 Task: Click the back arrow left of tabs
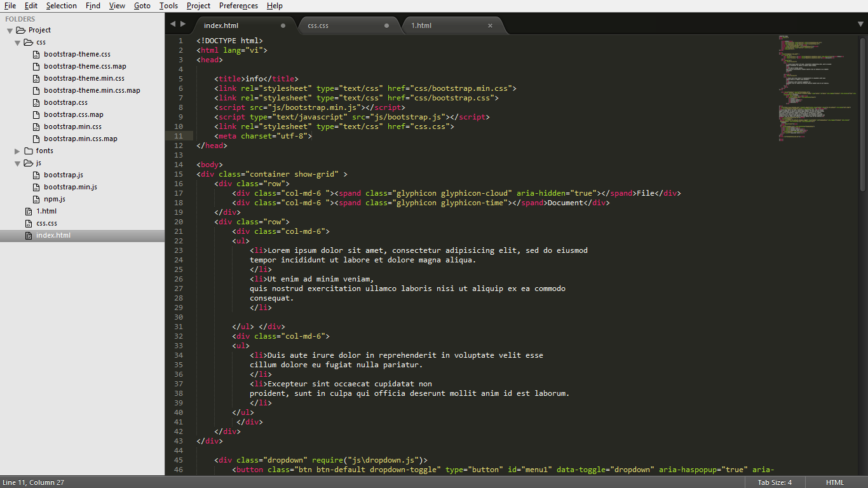172,24
